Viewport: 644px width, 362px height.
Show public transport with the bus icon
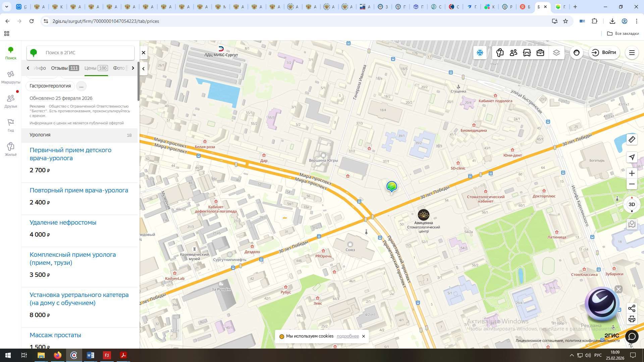point(527,53)
